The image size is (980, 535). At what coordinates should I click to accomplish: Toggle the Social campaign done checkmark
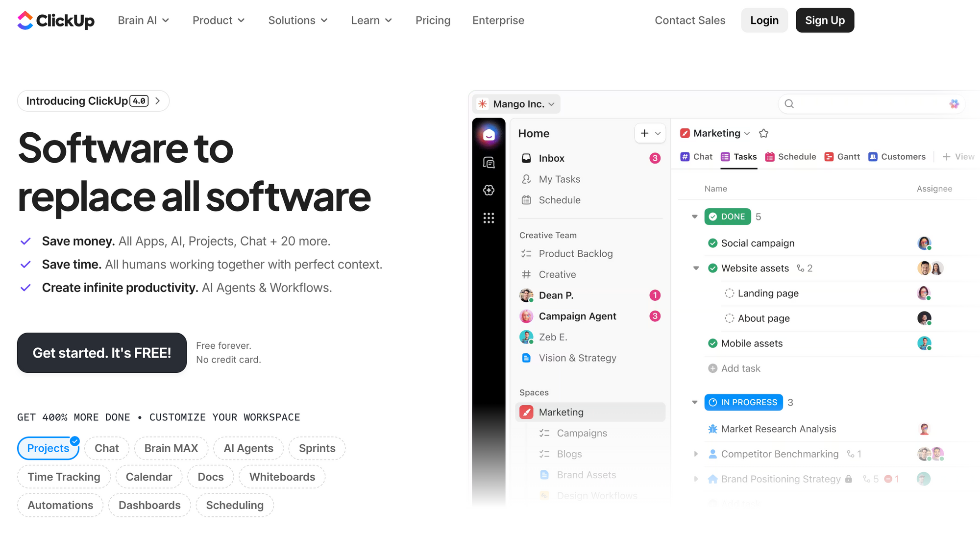click(x=713, y=243)
